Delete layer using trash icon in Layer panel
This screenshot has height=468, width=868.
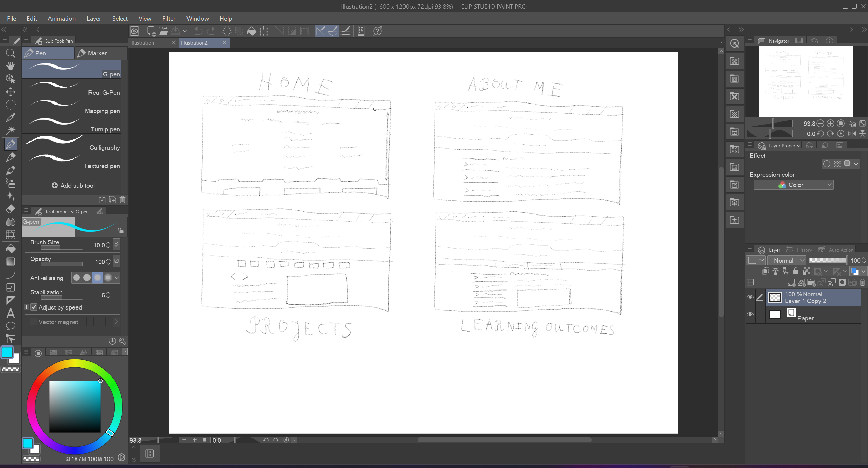click(x=862, y=282)
